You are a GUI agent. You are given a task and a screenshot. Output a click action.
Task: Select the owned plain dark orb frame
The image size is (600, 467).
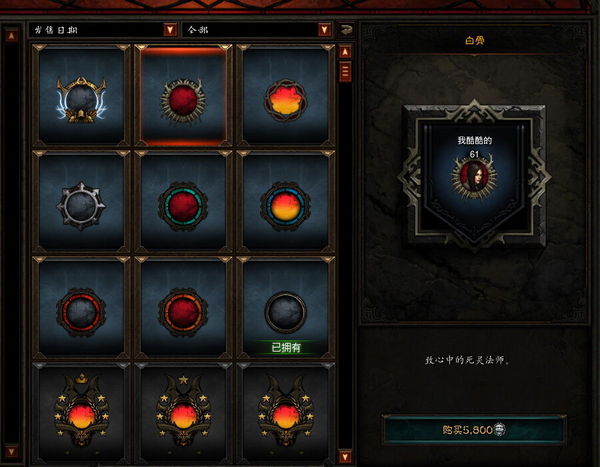[x=285, y=308]
